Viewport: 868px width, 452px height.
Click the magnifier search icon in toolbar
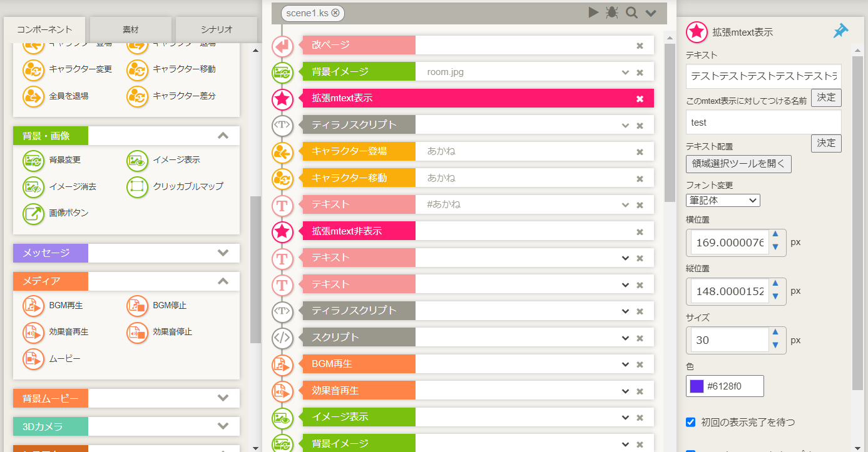[x=631, y=13]
